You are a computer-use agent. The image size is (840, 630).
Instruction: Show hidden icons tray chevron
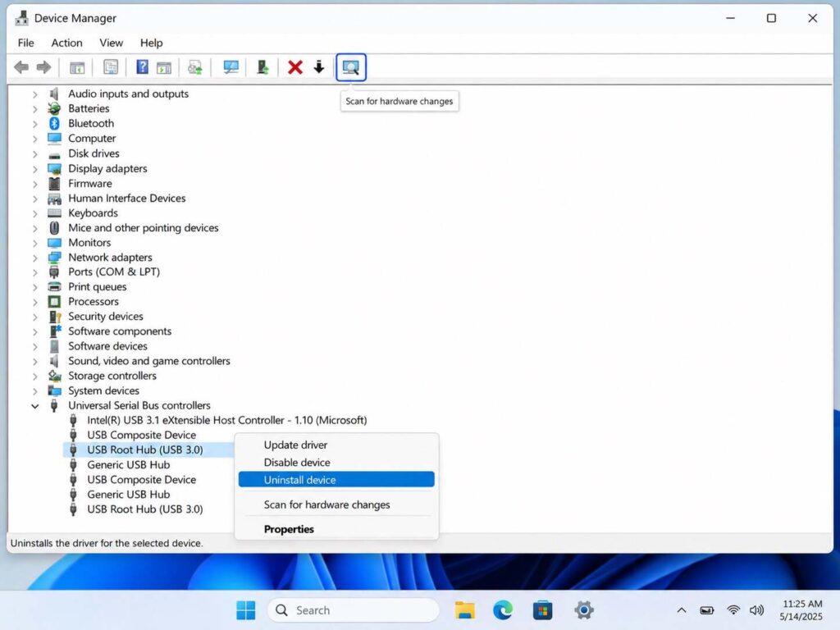[x=681, y=610]
